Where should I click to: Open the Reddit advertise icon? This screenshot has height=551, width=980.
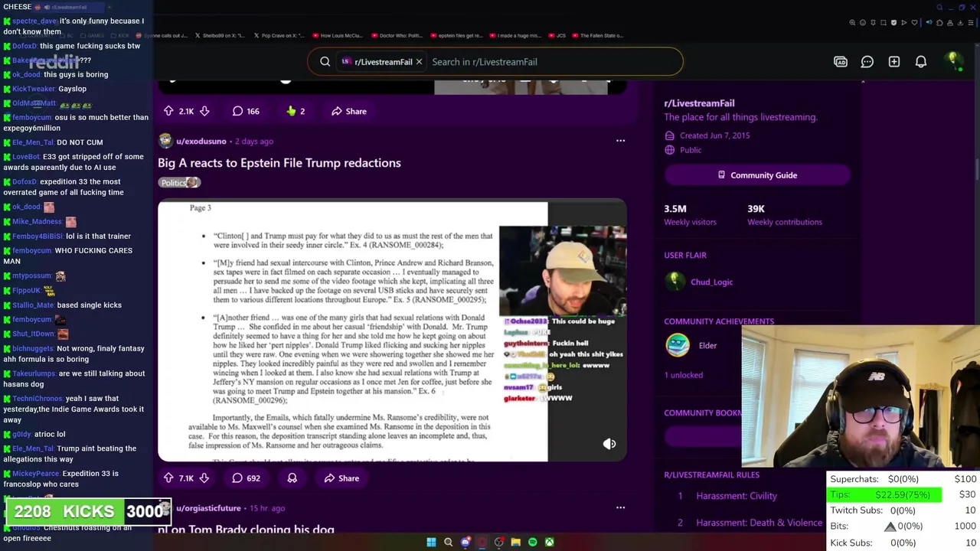(841, 62)
